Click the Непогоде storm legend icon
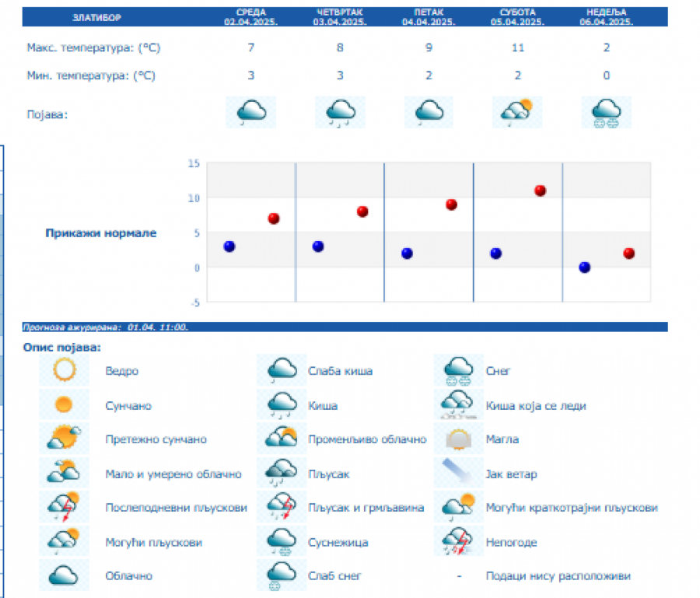 coord(458,542)
